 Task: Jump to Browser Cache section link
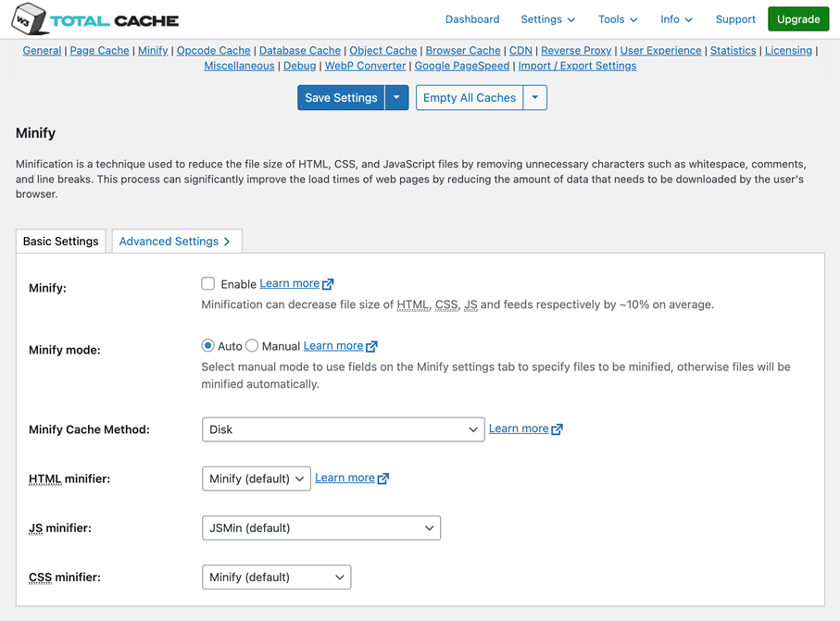click(x=463, y=50)
